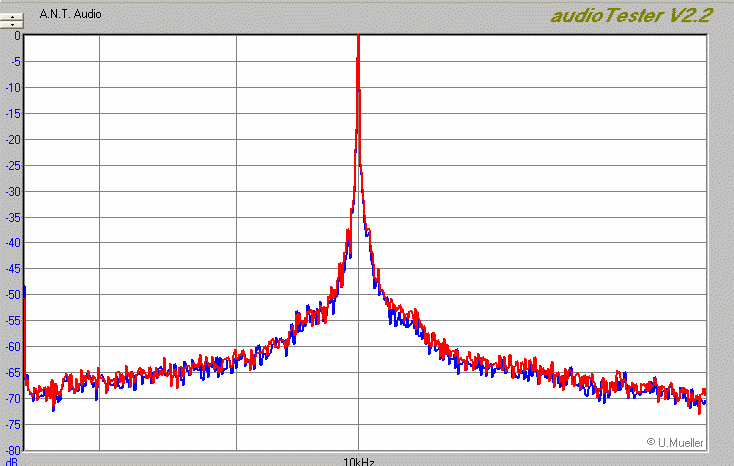Click the up arrow of the scale spinner

12,17
